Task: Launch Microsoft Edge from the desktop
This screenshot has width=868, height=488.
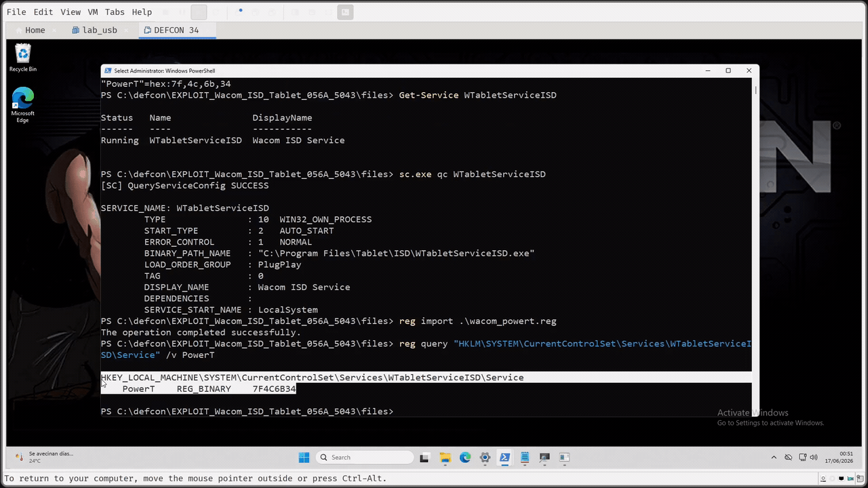Action: click(x=23, y=105)
